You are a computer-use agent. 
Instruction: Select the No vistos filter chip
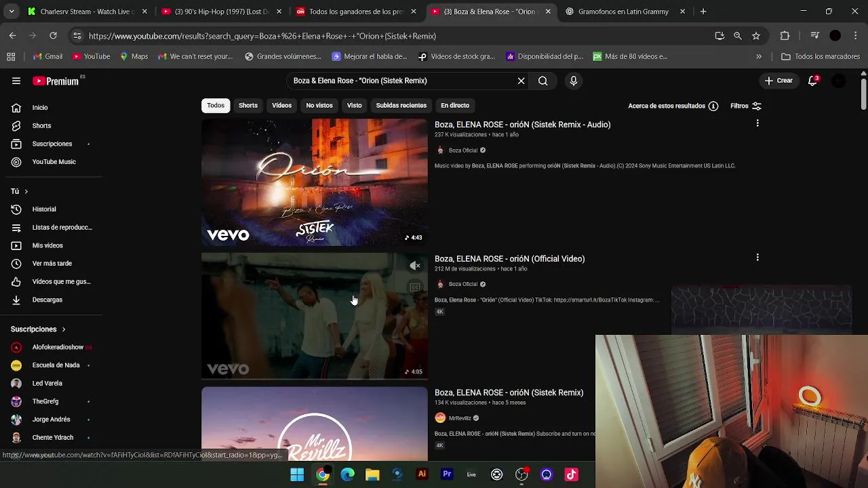pos(319,105)
